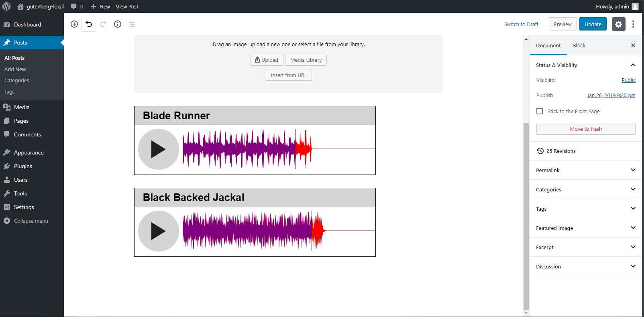Play the Blade Runner audio track

coord(158,149)
